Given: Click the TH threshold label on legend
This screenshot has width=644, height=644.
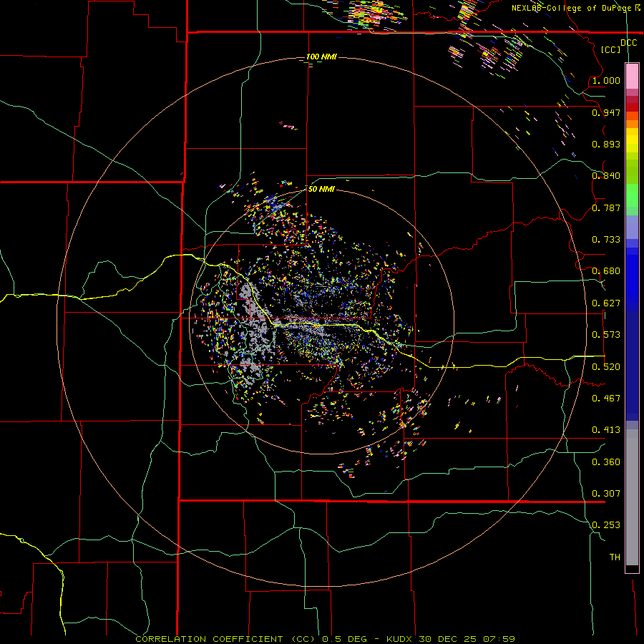Looking at the screenshot, I should coord(615,557).
